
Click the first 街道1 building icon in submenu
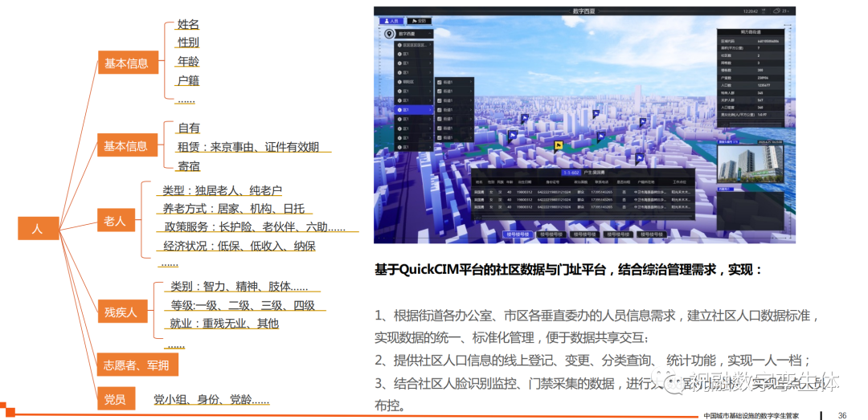[439, 82]
